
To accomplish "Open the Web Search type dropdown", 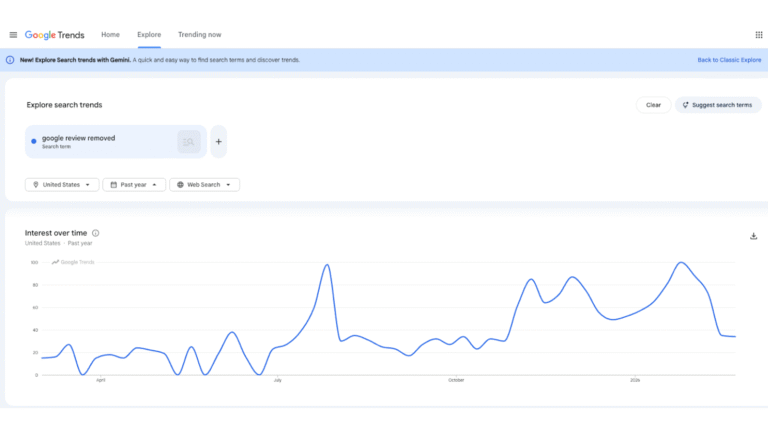I will coord(204,185).
